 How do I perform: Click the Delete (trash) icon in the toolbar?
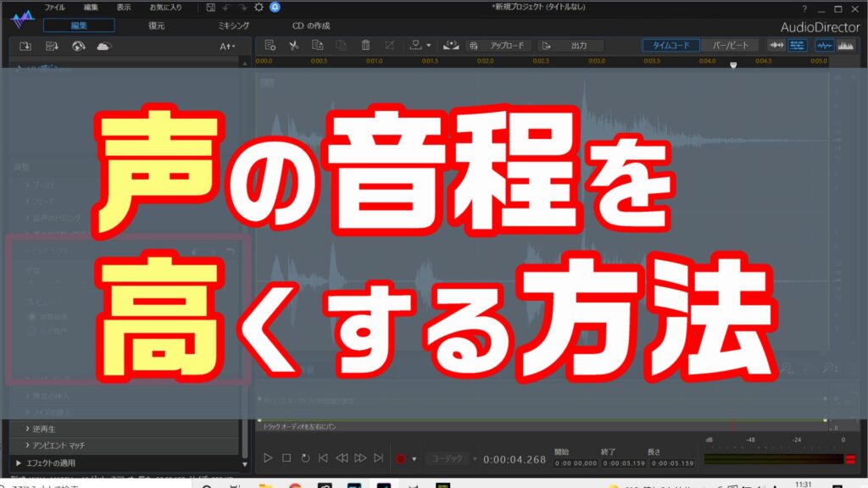[x=366, y=45]
